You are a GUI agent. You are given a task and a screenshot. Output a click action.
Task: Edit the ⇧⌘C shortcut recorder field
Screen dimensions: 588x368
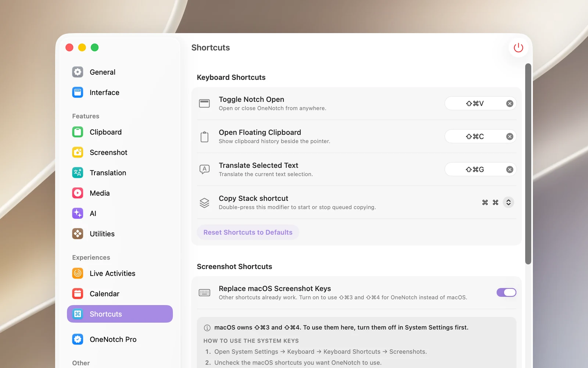[x=481, y=137]
